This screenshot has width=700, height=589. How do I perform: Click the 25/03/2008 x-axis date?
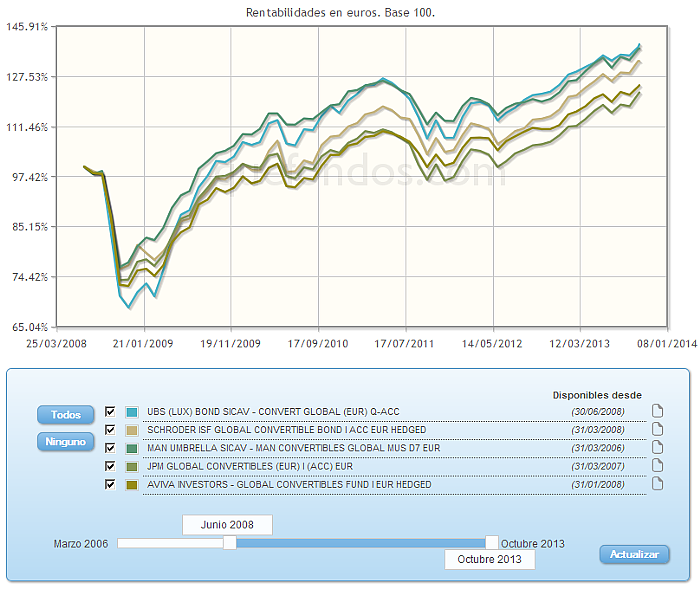point(56,344)
